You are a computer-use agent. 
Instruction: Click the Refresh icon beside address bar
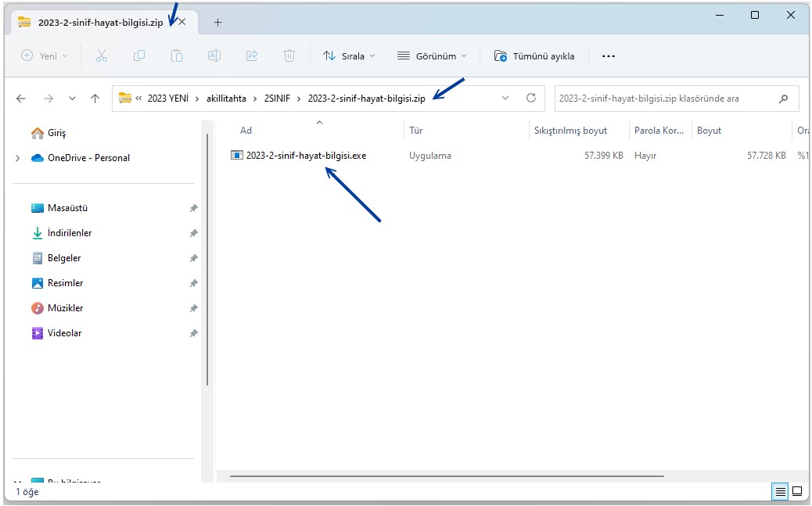pos(531,99)
